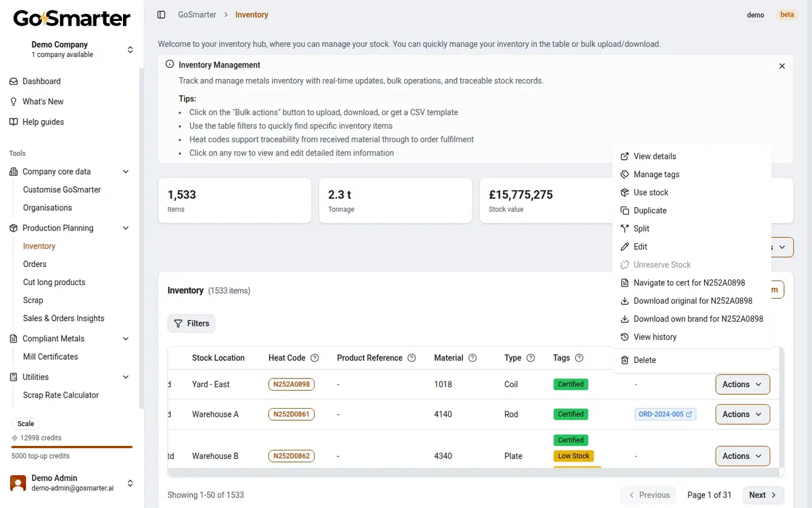Image resolution: width=812 pixels, height=508 pixels.
Task: Click Tags column info icon
Action: point(579,358)
